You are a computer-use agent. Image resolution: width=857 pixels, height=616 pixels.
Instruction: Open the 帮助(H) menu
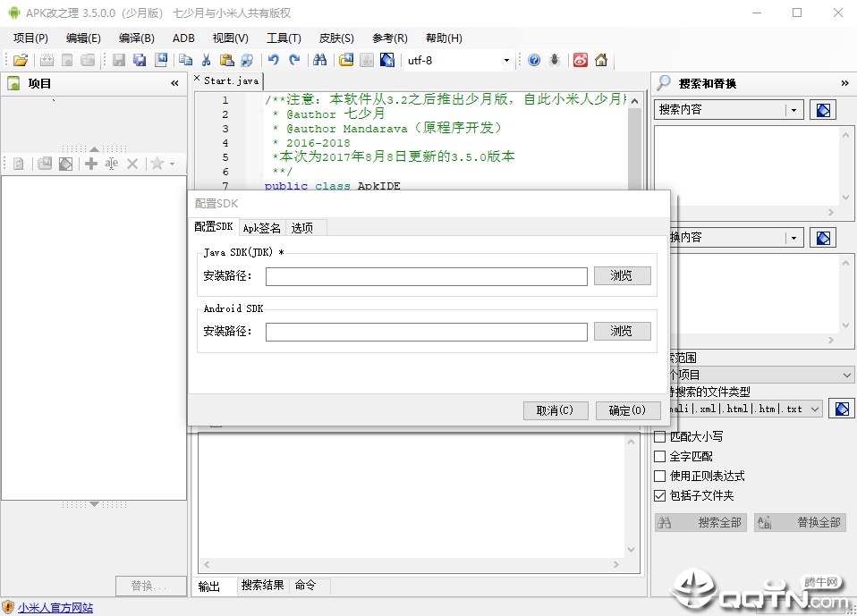pyautogui.click(x=444, y=38)
